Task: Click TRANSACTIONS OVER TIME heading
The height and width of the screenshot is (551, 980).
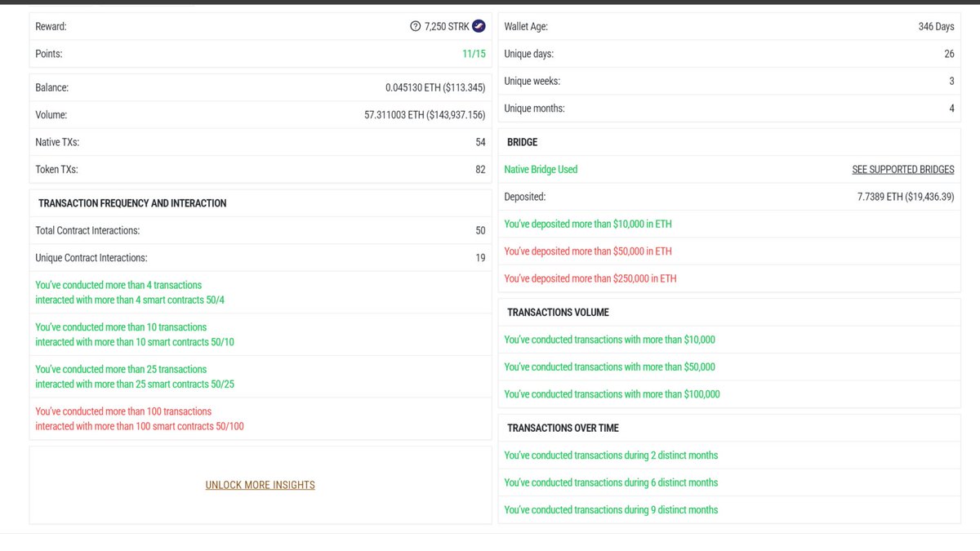Action: tap(563, 428)
